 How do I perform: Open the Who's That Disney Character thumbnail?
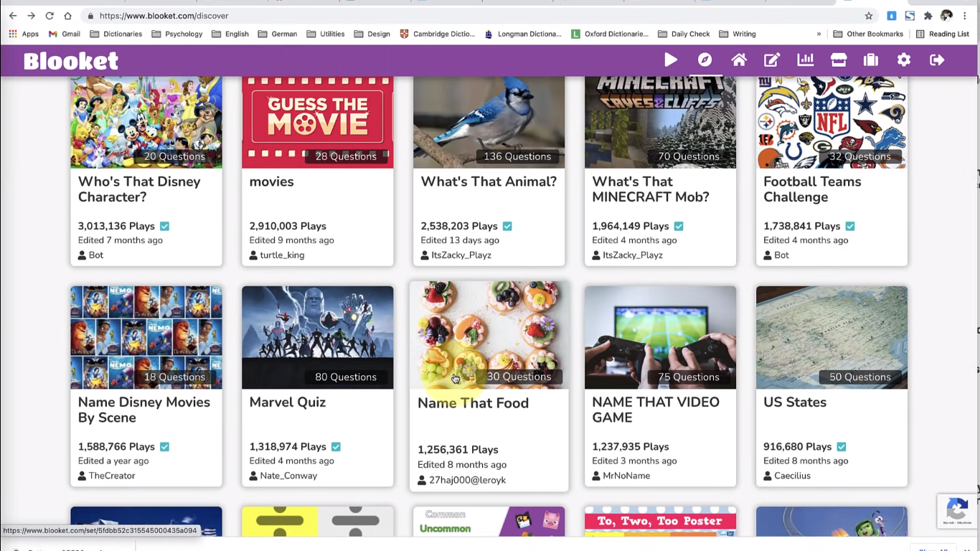[x=146, y=122]
